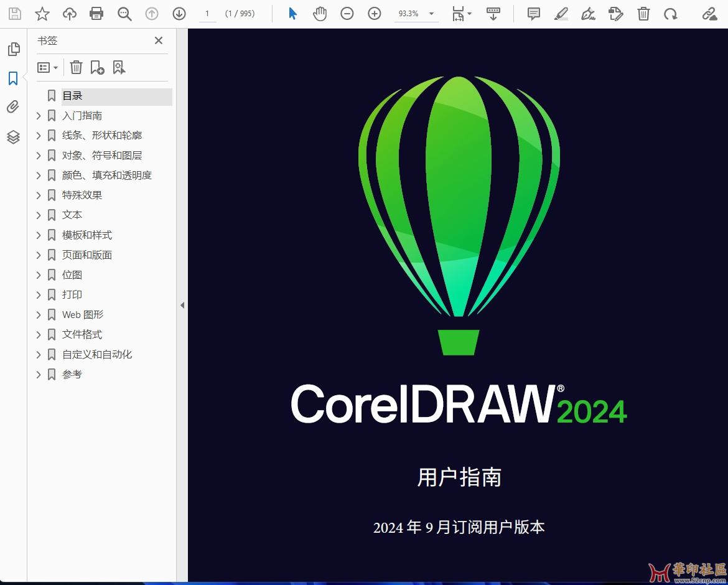Open the Print dialog icon
This screenshot has height=585, width=728.
[x=96, y=14]
